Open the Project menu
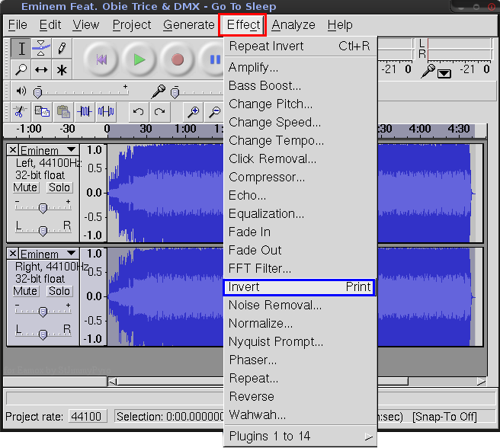Screen dimensions: 500x448 [x=132, y=25]
